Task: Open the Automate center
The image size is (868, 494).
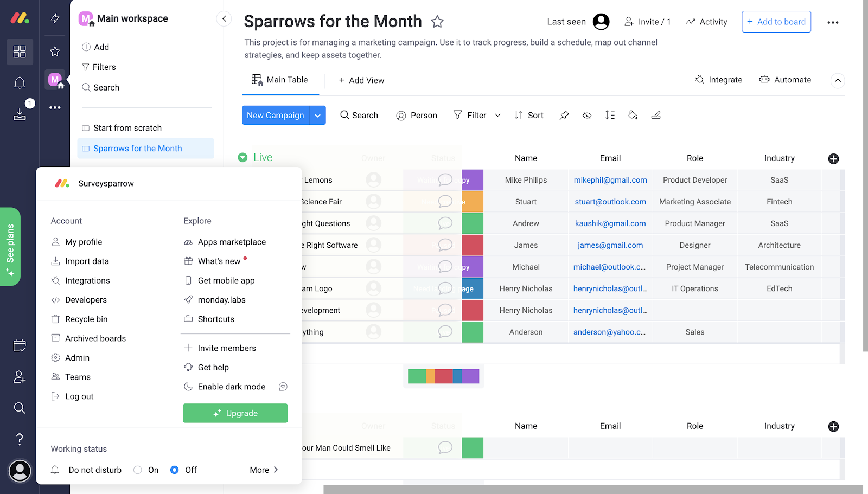Action: tap(785, 80)
